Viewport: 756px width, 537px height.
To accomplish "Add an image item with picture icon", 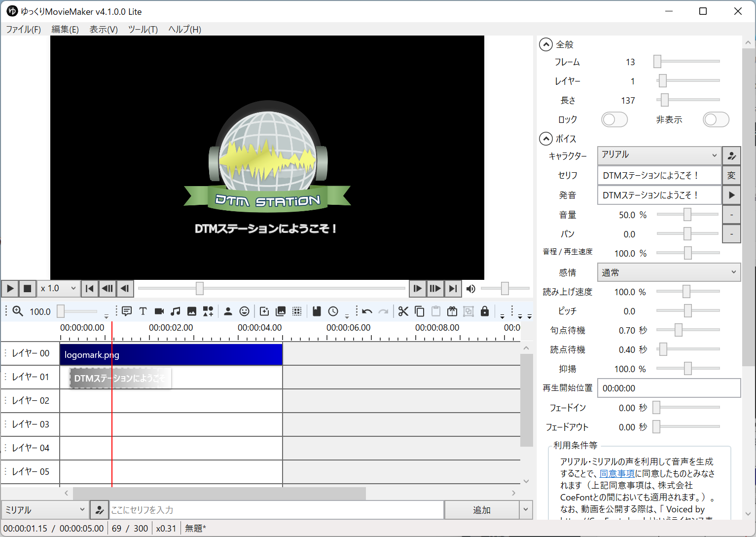I will click(192, 311).
